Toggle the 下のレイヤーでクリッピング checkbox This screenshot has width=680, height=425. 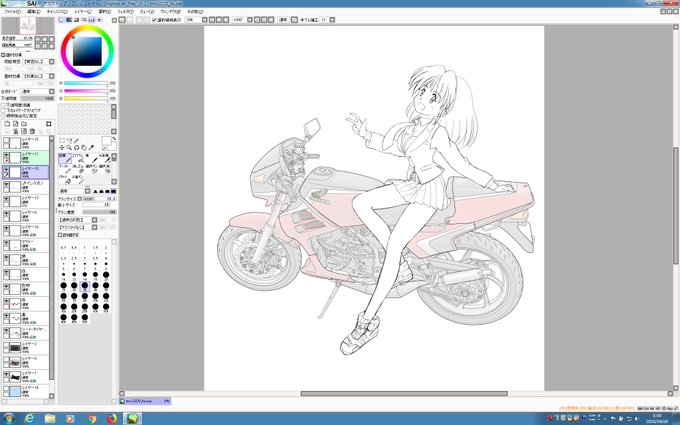click(3, 110)
